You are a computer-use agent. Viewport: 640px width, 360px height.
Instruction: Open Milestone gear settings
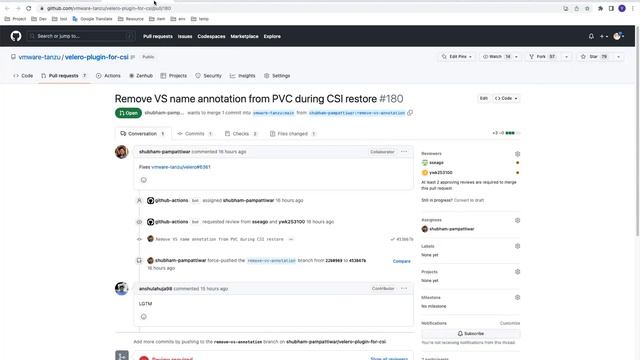point(517,298)
